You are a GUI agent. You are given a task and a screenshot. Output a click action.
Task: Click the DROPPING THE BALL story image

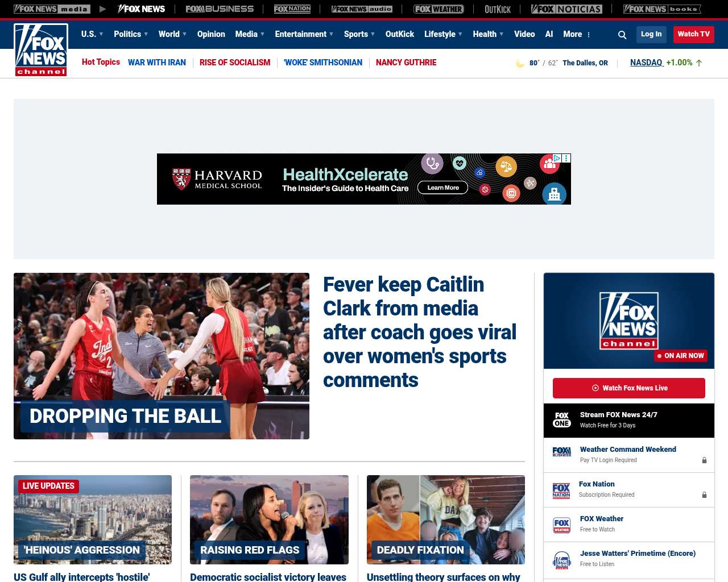(x=162, y=356)
